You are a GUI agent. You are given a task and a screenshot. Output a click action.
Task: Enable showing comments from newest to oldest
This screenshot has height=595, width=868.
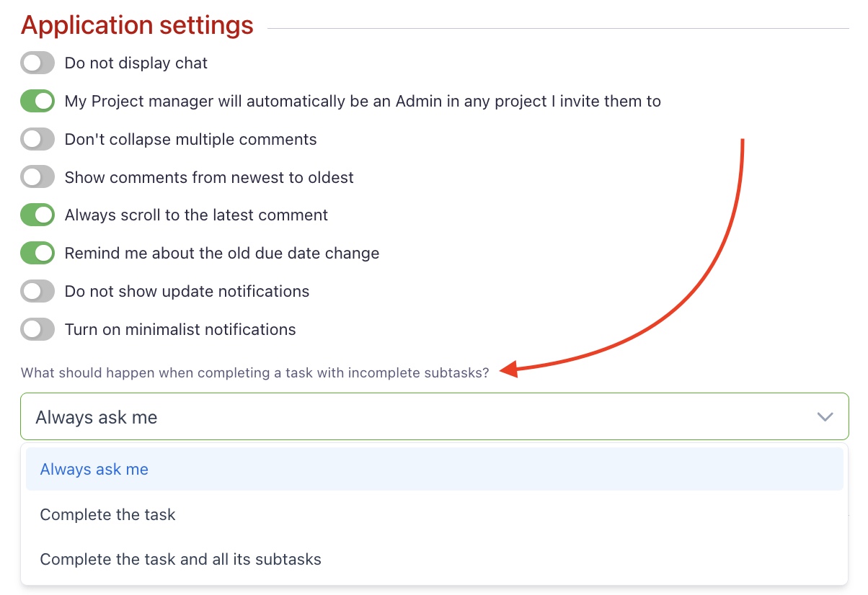pos(37,176)
